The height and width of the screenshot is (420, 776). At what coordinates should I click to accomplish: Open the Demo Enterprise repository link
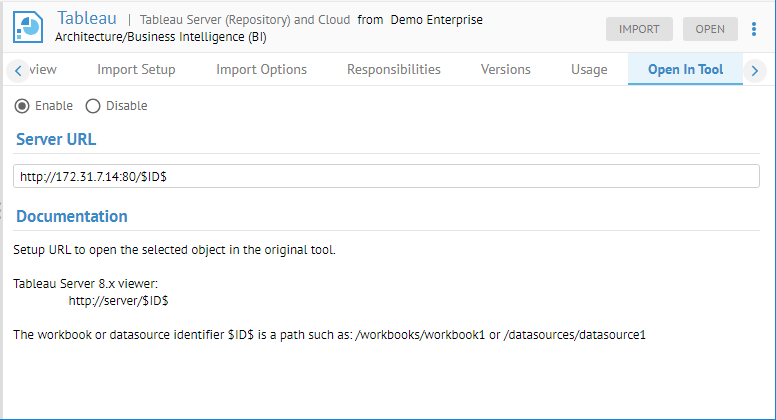[436, 19]
